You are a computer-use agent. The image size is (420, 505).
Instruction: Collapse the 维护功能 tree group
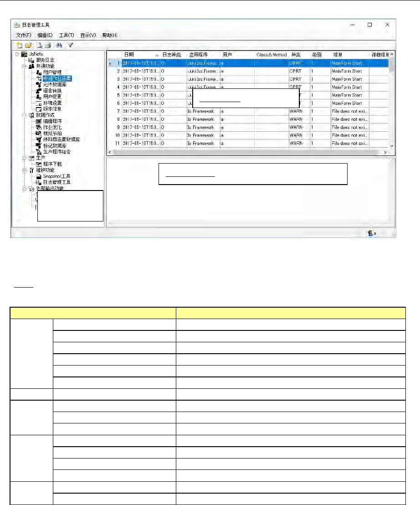pyautogui.click(x=24, y=170)
